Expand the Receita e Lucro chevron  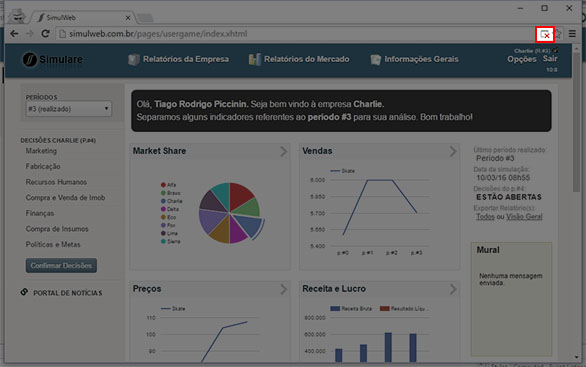(x=453, y=289)
